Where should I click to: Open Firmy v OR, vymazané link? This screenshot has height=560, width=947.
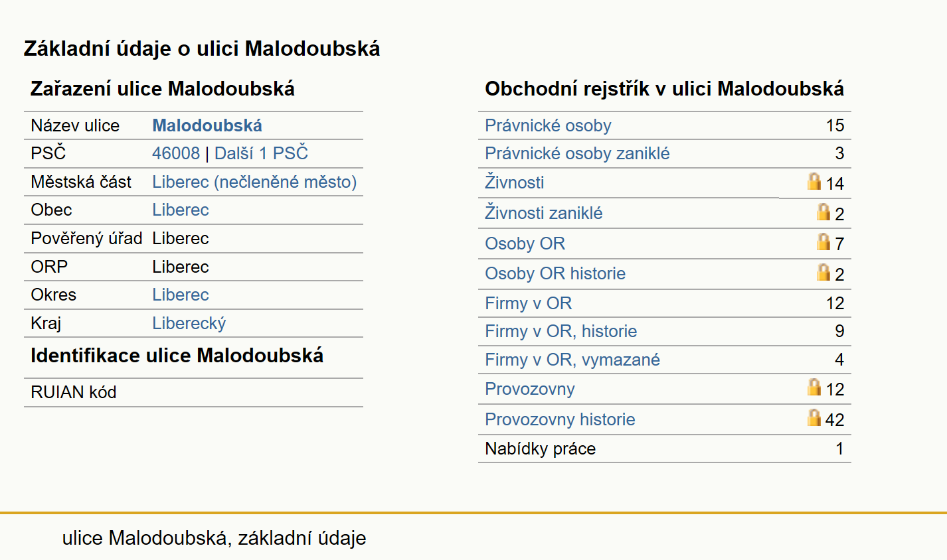(572, 360)
